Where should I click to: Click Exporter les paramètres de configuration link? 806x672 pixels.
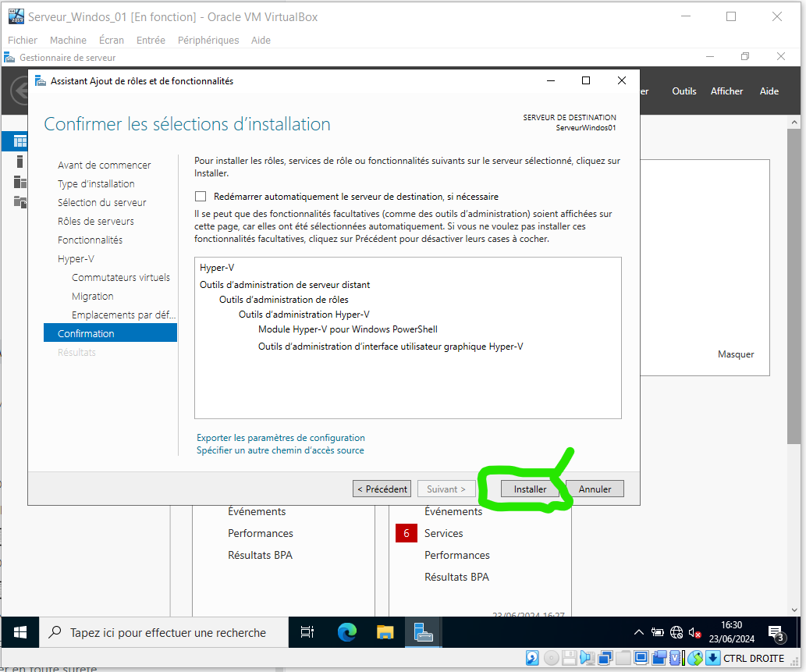[281, 438]
